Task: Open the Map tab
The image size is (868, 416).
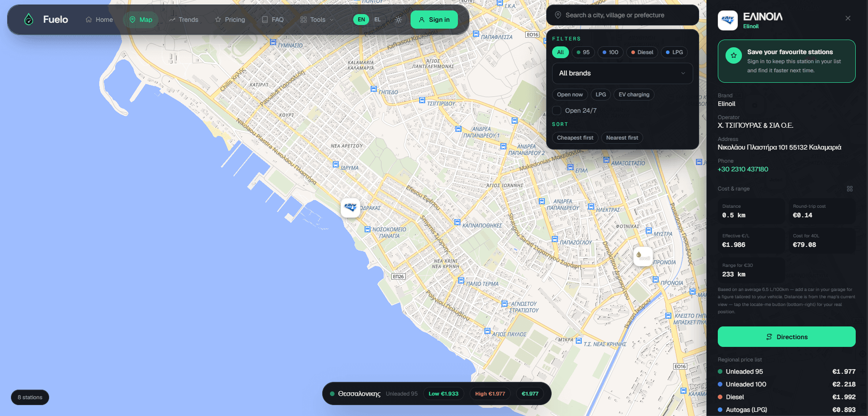Action: (141, 20)
